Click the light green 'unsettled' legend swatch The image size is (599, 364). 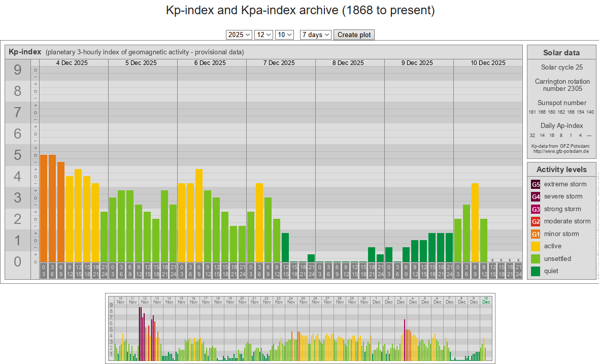coord(536,259)
